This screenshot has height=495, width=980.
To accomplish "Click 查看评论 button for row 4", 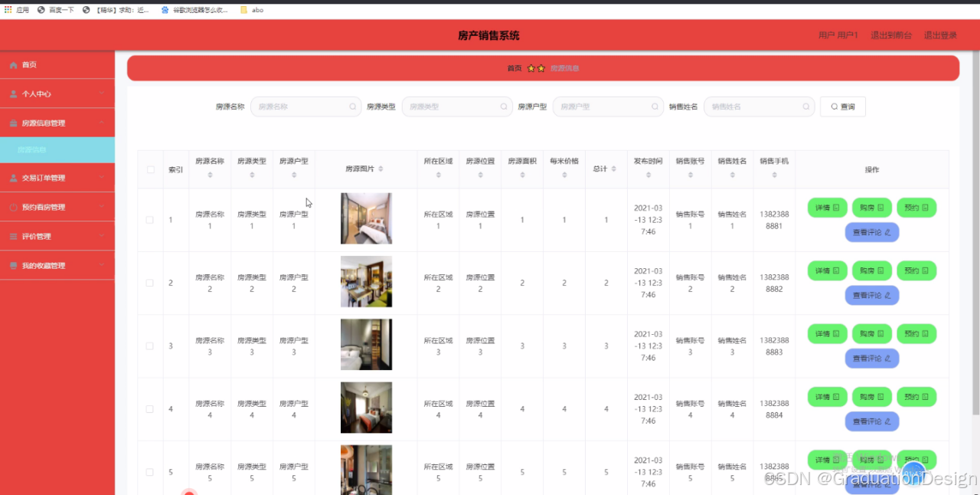I will click(872, 421).
